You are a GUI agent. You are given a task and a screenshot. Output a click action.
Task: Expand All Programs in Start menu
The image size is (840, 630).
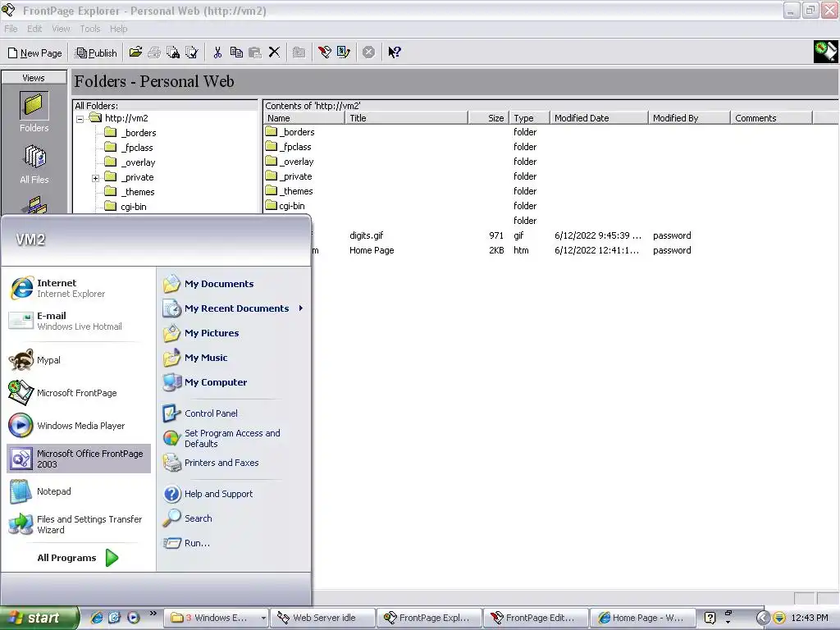coord(78,558)
